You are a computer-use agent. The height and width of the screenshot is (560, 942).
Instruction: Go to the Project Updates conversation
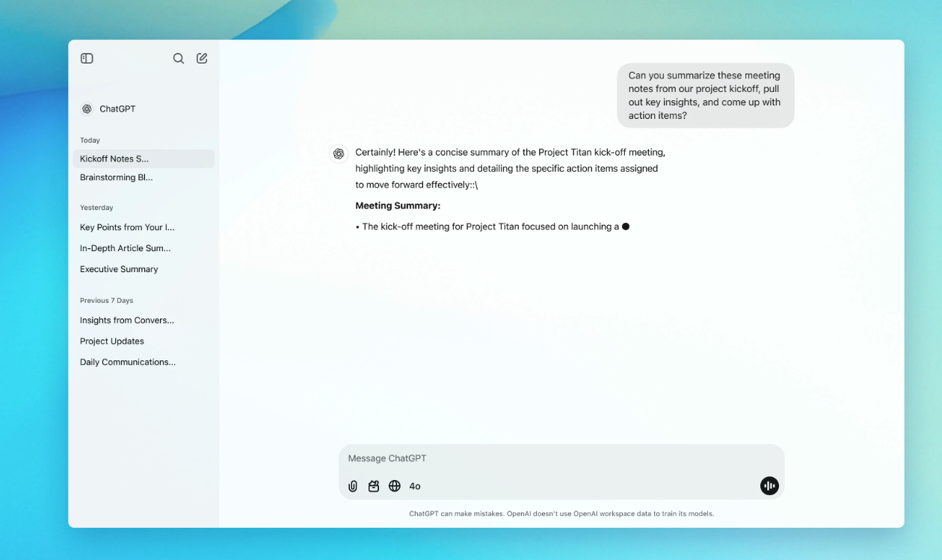pyautogui.click(x=112, y=341)
